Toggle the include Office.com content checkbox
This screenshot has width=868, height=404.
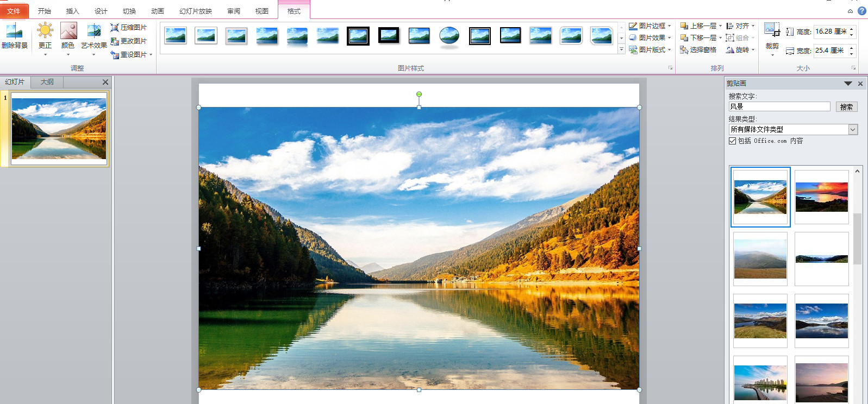[x=732, y=141]
